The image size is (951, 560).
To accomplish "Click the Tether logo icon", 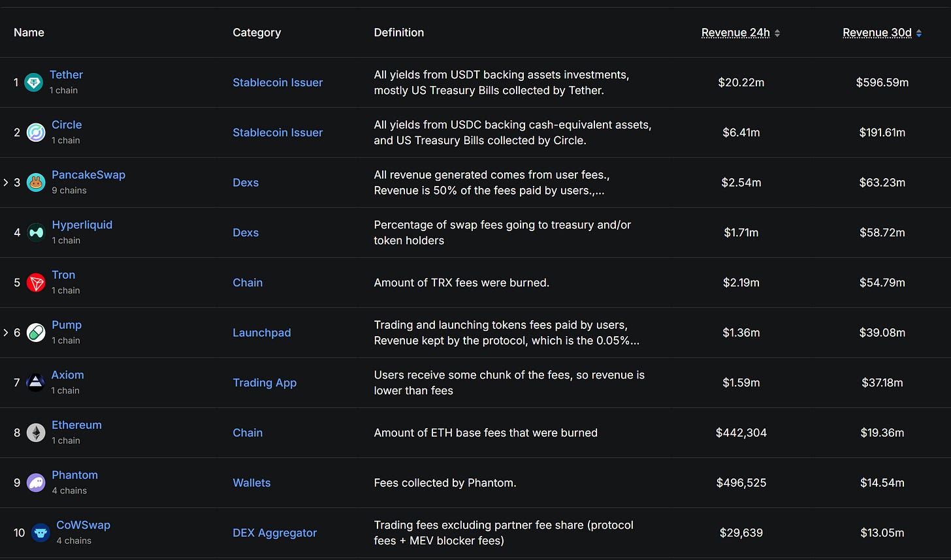I will tap(33, 82).
